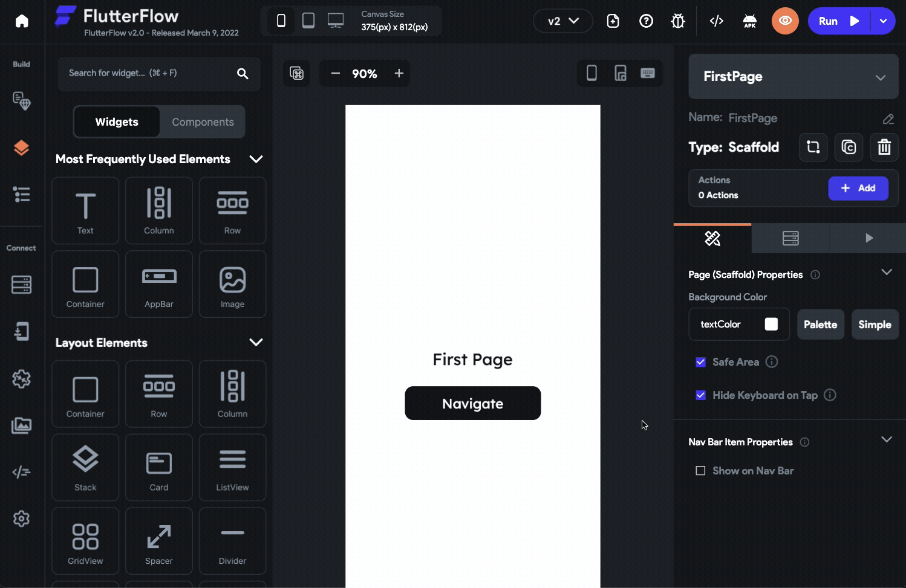Open the media assets icon in sidebar
Screen dimensions: 906x588
[x=21, y=425]
